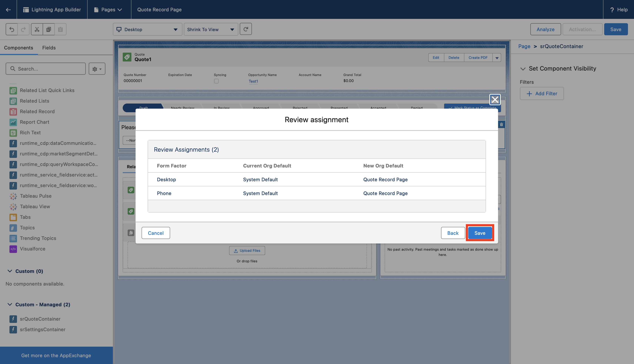Click the back arrow in header
634x364 pixels.
tap(8, 9)
